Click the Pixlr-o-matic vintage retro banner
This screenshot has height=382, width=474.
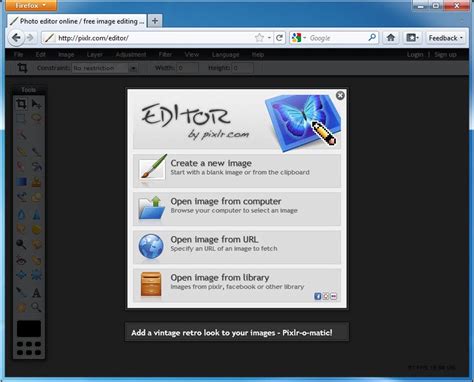tap(237, 332)
